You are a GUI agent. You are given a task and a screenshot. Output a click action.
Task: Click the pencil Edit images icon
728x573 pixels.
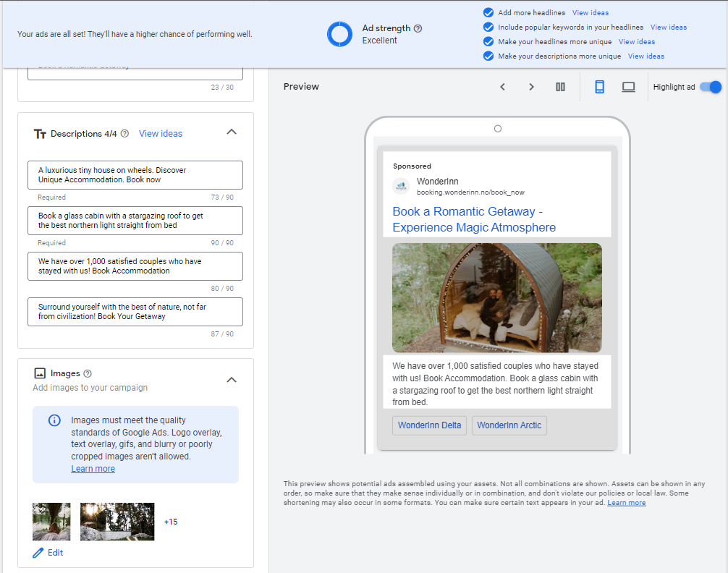pyautogui.click(x=38, y=553)
